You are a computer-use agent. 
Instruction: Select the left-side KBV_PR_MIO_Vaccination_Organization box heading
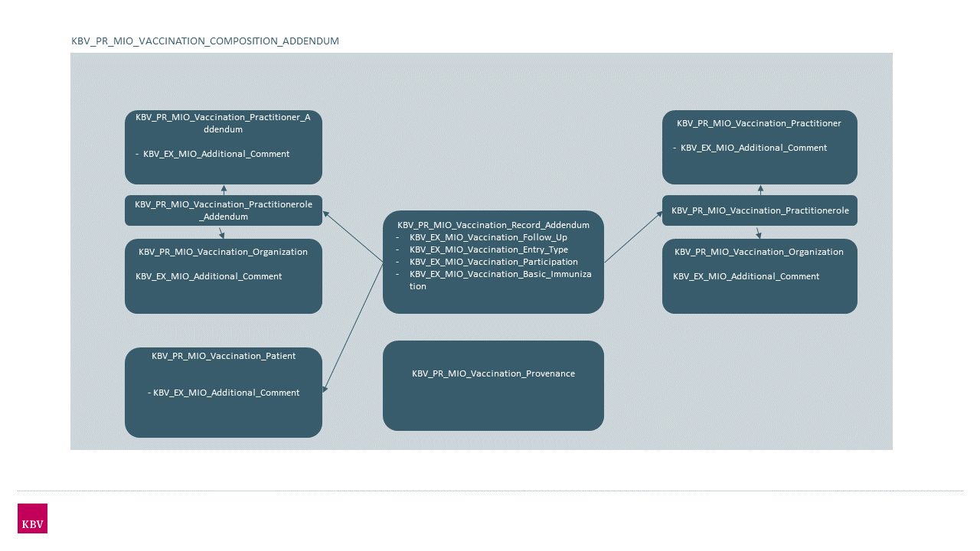[223, 252]
